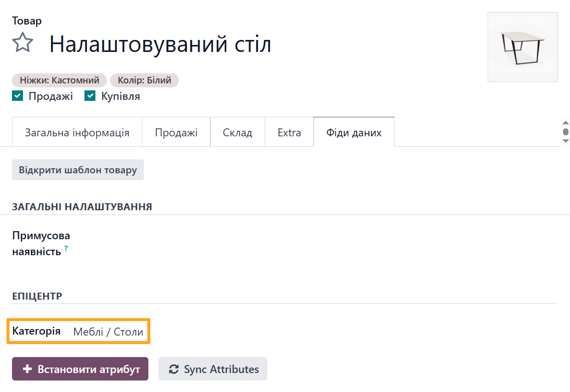The width and height of the screenshot is (570, 392).
Task: Click the checkmark icon in Продажі checkbox
Action: click(x=17, y=95)
